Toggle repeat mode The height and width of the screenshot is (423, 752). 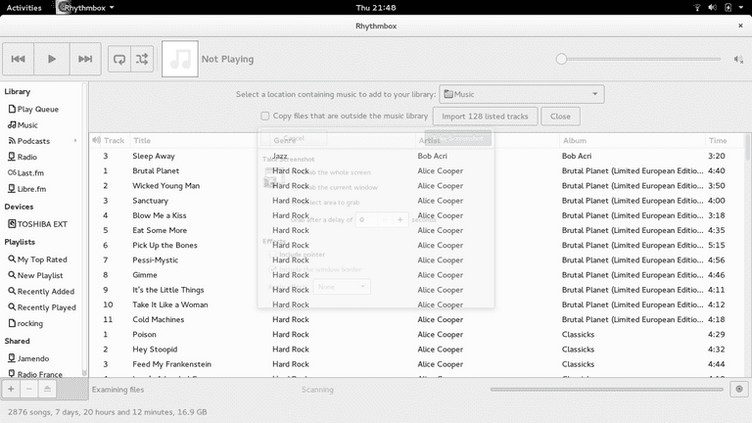tap(119, 59)
